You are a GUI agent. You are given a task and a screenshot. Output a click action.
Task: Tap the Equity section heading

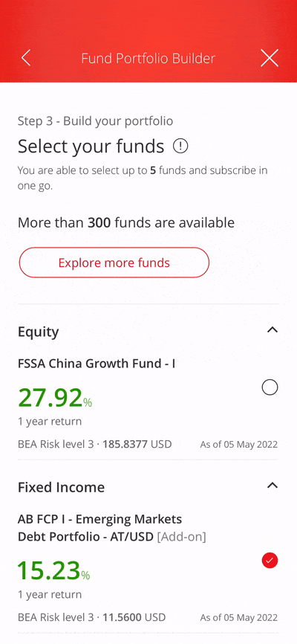click(x=38, y=332)
